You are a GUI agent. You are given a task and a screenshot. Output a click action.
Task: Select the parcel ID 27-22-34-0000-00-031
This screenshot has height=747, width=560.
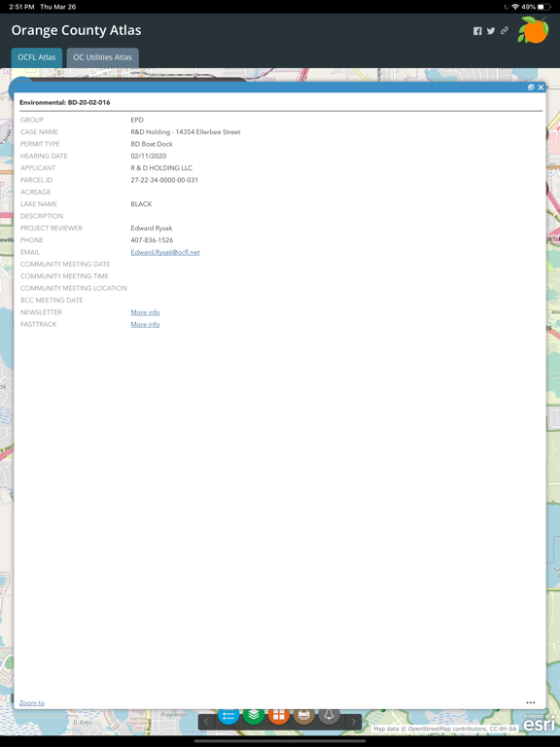(164, 180)
